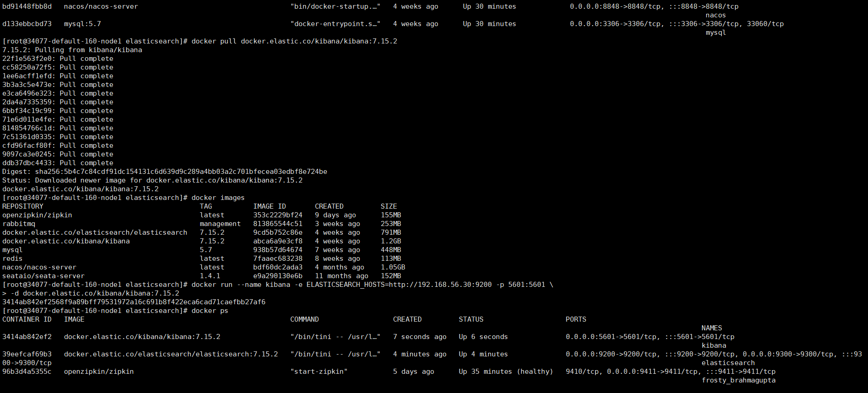Image resolution: width=868 pixels, height=393 pixels.
Task: Select the NAMES column header
Action: pos(712,328)
